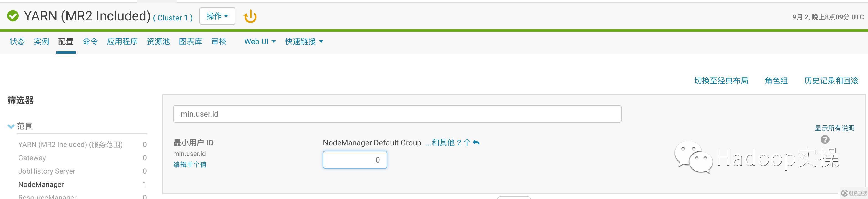Open the 快速链接 dropdown
Screen dimensions: 868x199
coord(304,41)
